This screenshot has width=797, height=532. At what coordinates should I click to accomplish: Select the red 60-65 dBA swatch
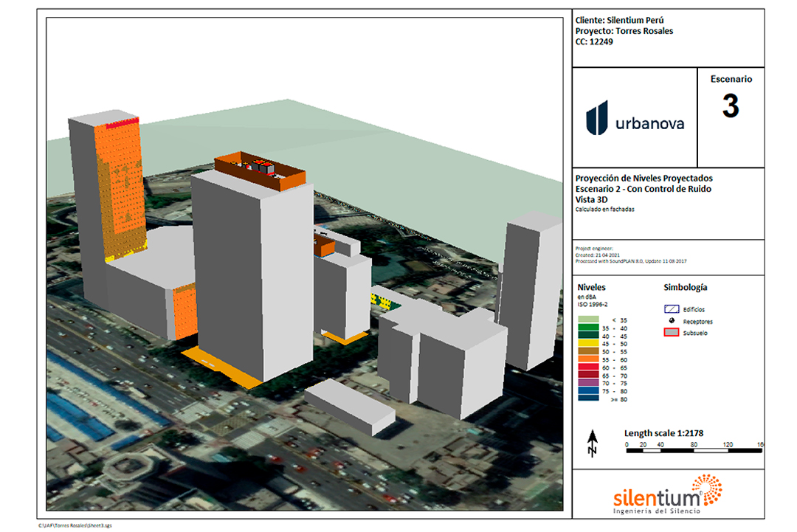pos(588,367)
